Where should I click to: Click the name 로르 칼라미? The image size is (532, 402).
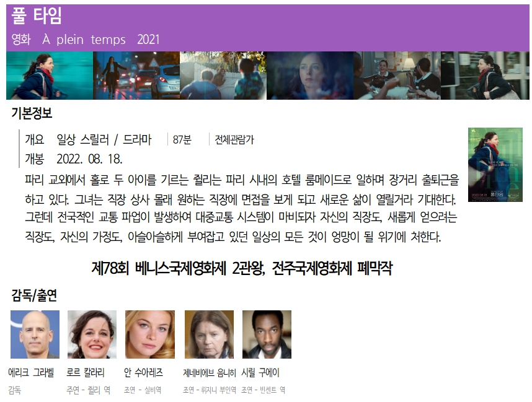tap(86, 373)
